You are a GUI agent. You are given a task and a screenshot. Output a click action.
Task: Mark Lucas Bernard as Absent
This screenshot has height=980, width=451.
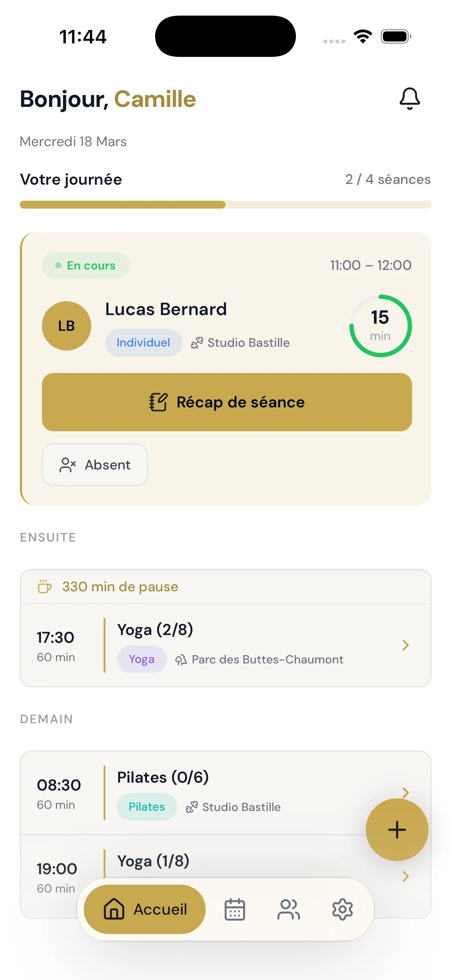click(95, 465)
